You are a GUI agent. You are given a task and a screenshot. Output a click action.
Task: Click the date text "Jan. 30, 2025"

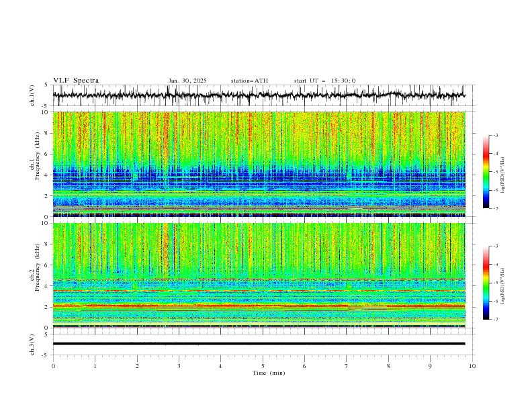[187, 81]
